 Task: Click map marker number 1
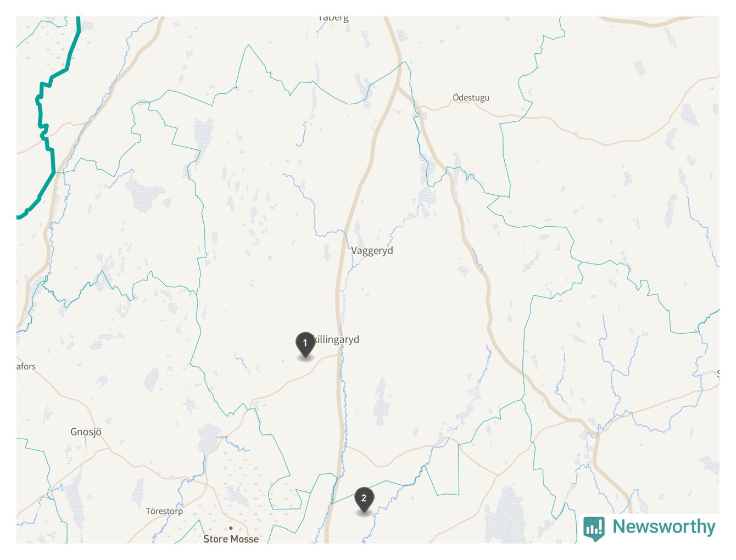pyautogui.click(x=305, y=344)
